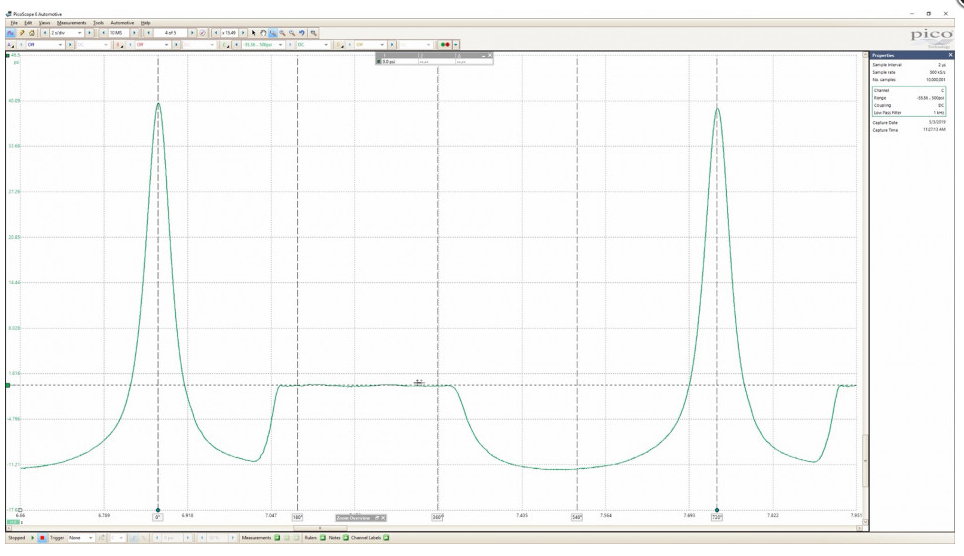The image size is (964, 556).
Task: Expand Channel D range dropdown
Action: (x=382, y=44)
